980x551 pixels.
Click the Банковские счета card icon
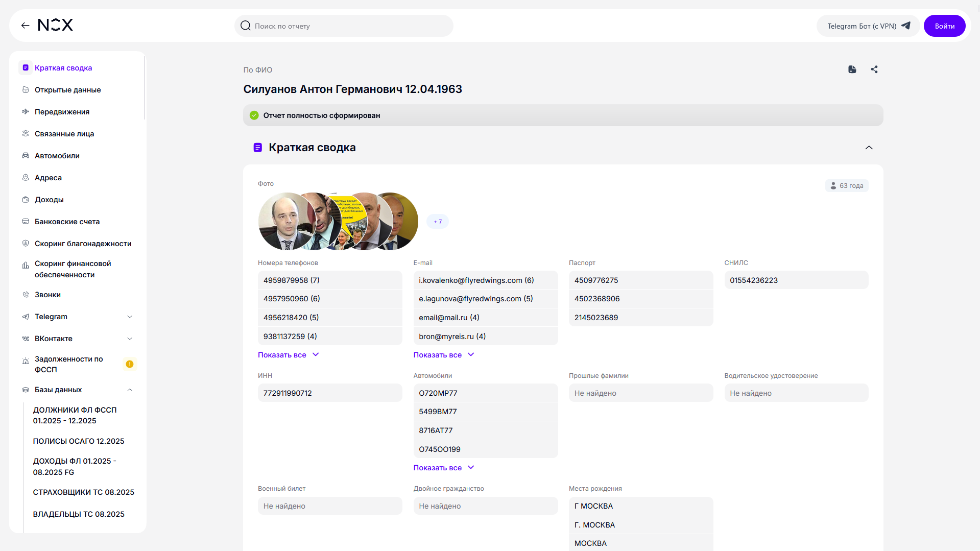(x=26, y=222)
